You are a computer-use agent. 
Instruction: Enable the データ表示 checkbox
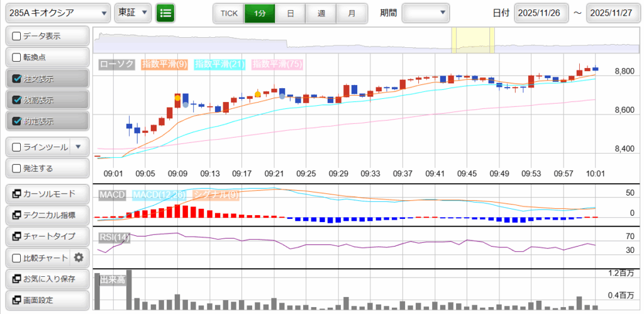16,36
